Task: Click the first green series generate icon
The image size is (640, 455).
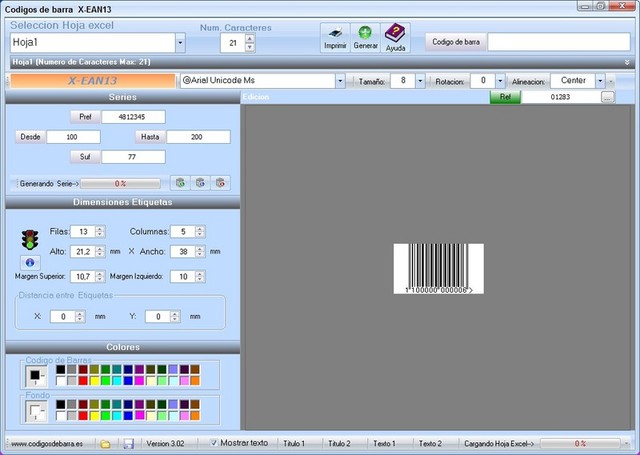Action: [x=180, y=183]
